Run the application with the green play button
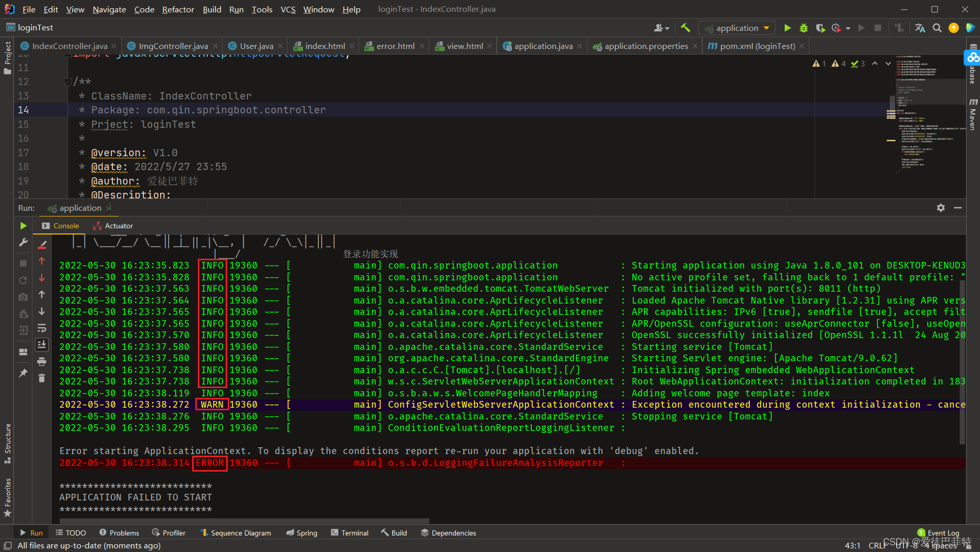Viewport: 980px width, 552px height. click(x=787, y=28)
